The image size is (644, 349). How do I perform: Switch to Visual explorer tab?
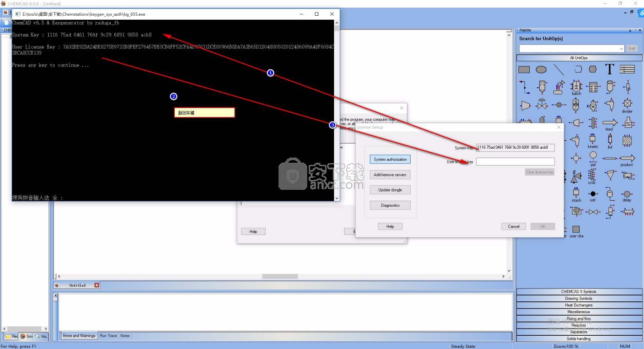[41, 336]
